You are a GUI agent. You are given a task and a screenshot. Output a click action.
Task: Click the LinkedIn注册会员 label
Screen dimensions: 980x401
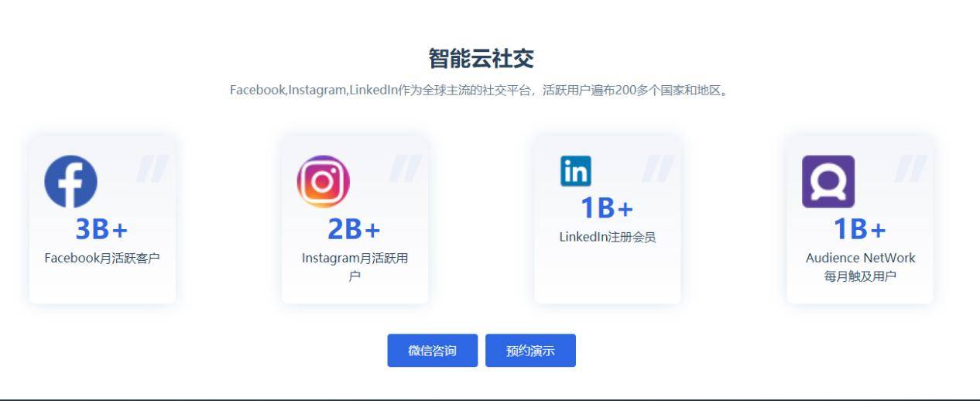click(x=608, y=237)
